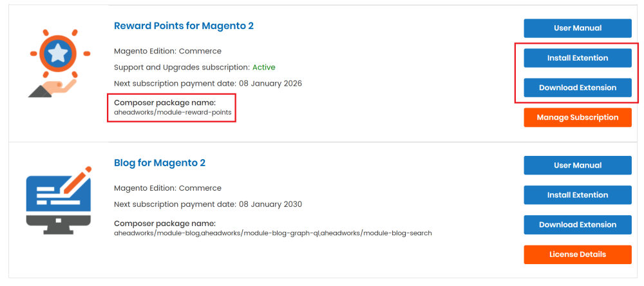Screen dimensions: 644x286
Task: Open License Details for Blog
Action: tap(578, 254)
